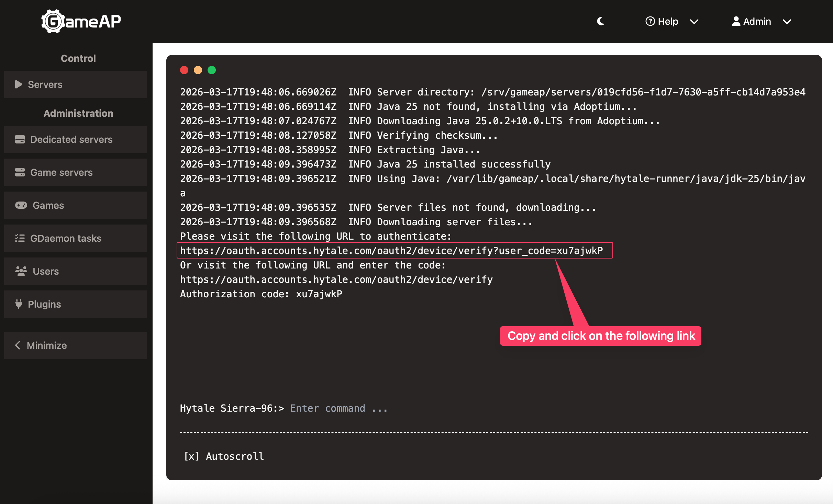
Task: Click the Servers play icon
Action: point(19,84)
